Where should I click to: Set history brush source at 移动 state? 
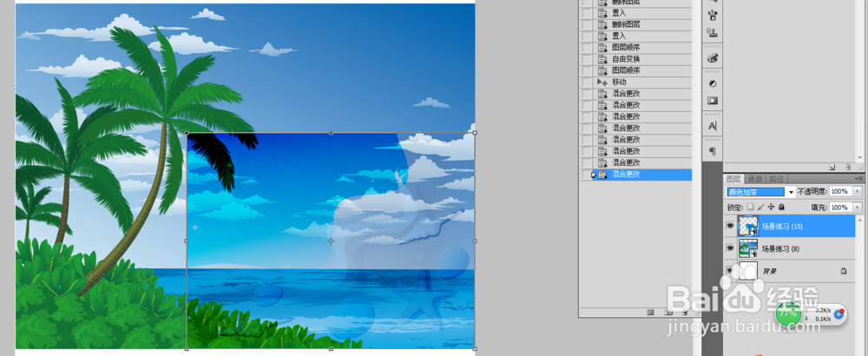pyautogui.click(x=586, y=82)
